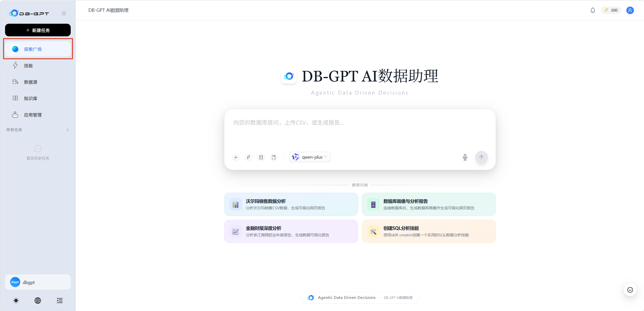The height and width of the screenshot is (311, 644).
Task: Click the 新建任务 button
Action: [x=38, y=30]
